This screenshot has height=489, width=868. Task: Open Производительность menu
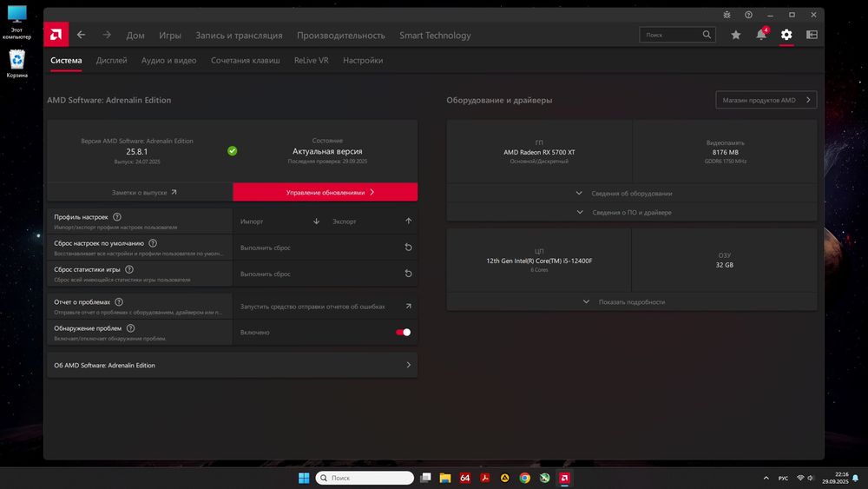pos(341,36)
